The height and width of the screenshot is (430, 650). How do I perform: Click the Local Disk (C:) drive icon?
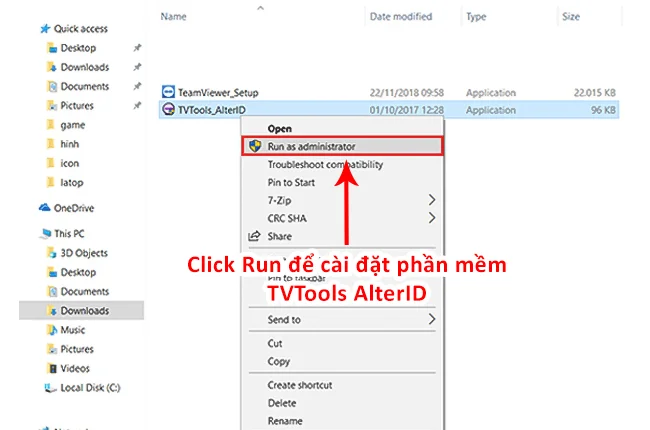click(x=50, y=388)
